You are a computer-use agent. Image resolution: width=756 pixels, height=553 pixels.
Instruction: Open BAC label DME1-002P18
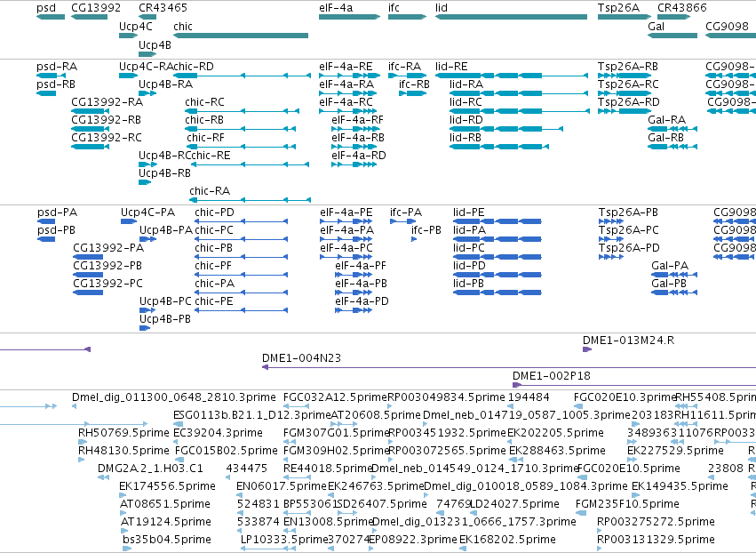point(552,376)
